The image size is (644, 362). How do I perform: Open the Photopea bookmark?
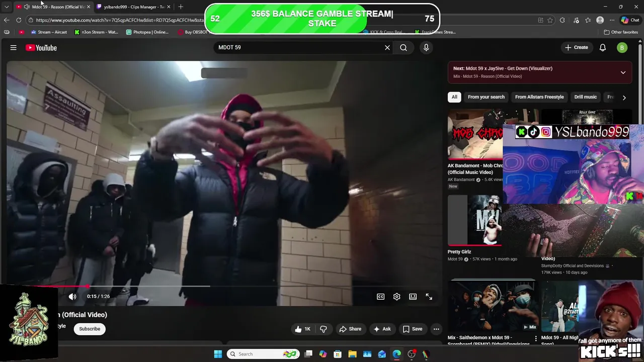point(147,32)
